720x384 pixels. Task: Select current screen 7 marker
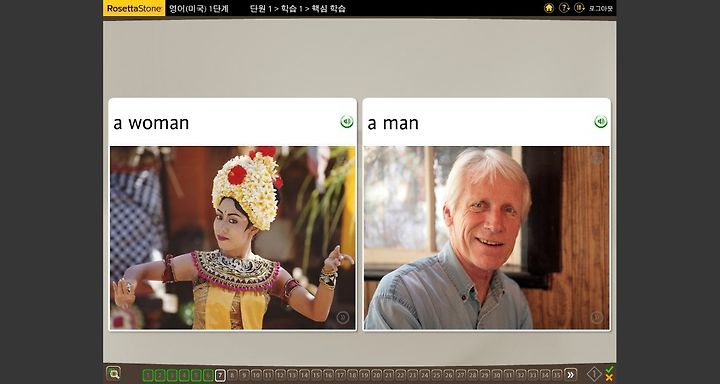[220, 376]
